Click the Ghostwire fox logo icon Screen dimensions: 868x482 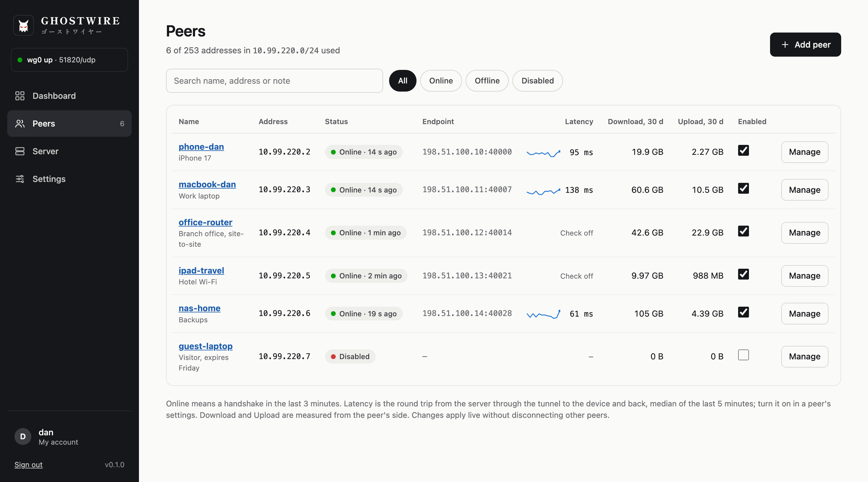coord(23,25)
